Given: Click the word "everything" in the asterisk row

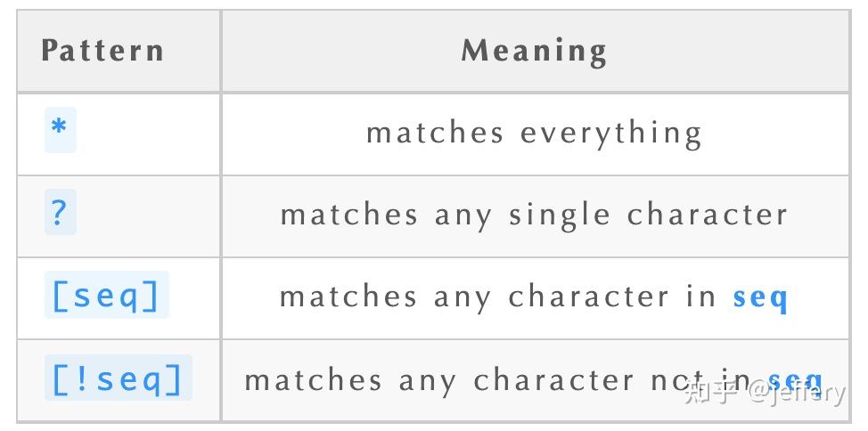Looking at the screenshot, I should [x=611, y=134].
